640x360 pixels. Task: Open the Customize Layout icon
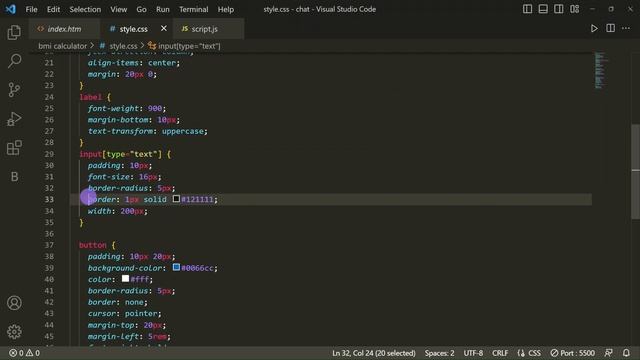pyautogui.click(x=575, y=9)
